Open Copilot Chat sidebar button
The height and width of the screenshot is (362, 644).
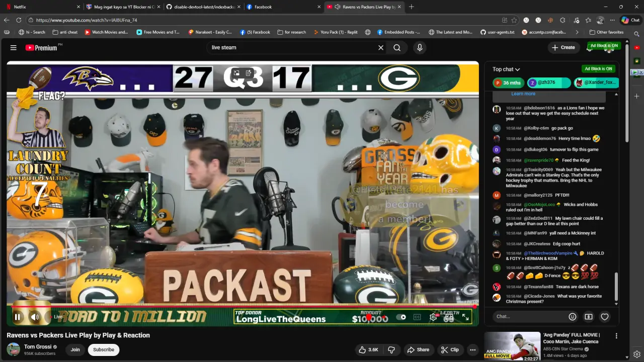[630, 20]
